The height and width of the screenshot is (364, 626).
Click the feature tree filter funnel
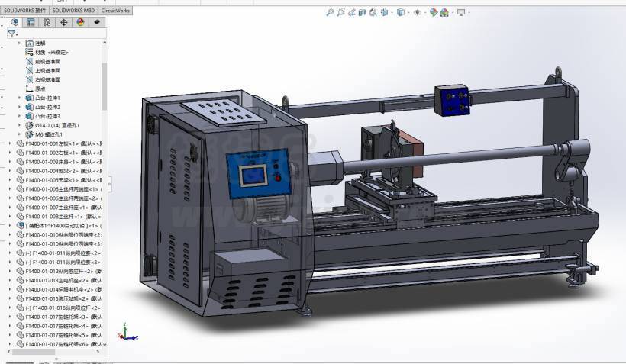click(x=11, y=34)
